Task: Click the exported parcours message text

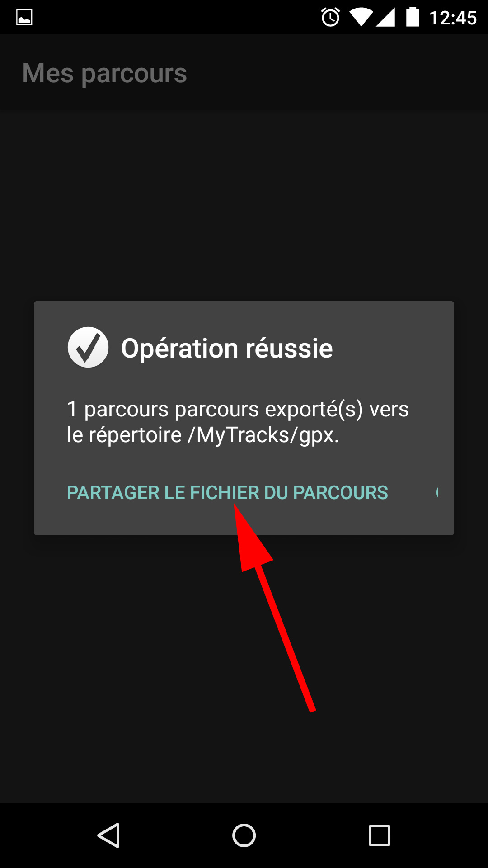Action: [x=238, y=422]
